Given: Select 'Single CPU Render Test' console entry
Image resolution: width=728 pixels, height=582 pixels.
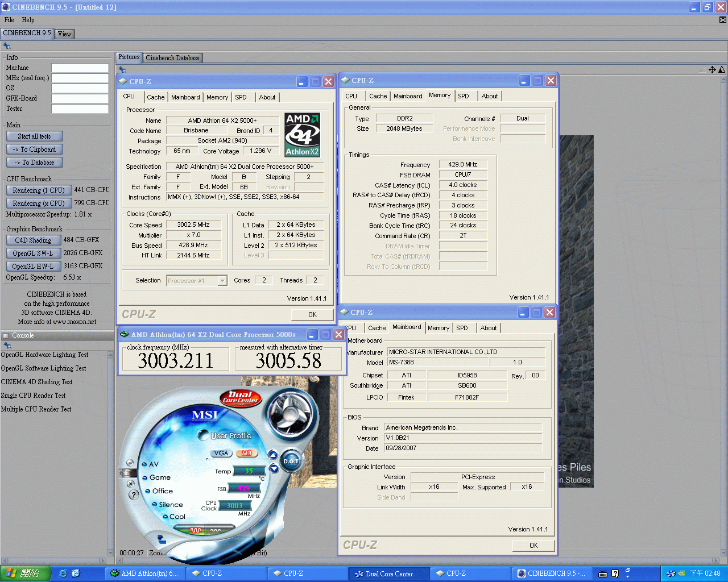Looking at the screenshot, I should pyautogui.click(x=34, y=396).
